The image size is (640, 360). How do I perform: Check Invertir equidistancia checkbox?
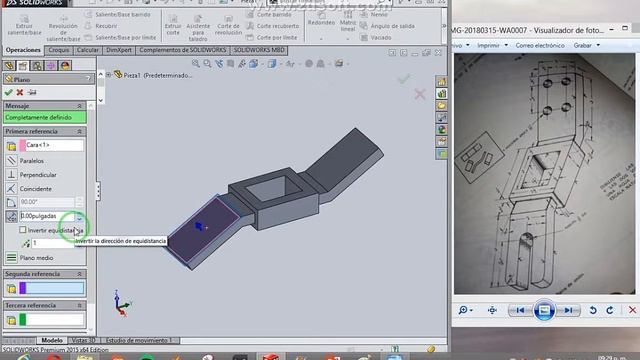tap(23, 230)
